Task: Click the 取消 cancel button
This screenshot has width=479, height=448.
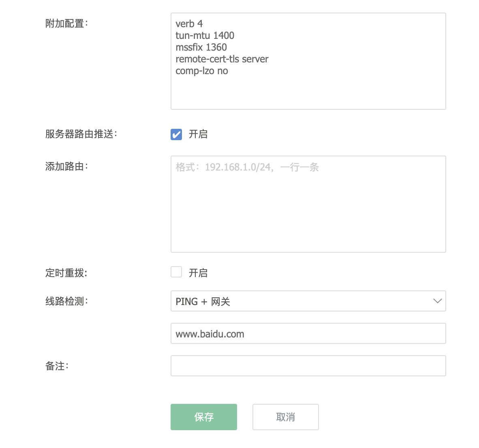Action: [285, 417]
